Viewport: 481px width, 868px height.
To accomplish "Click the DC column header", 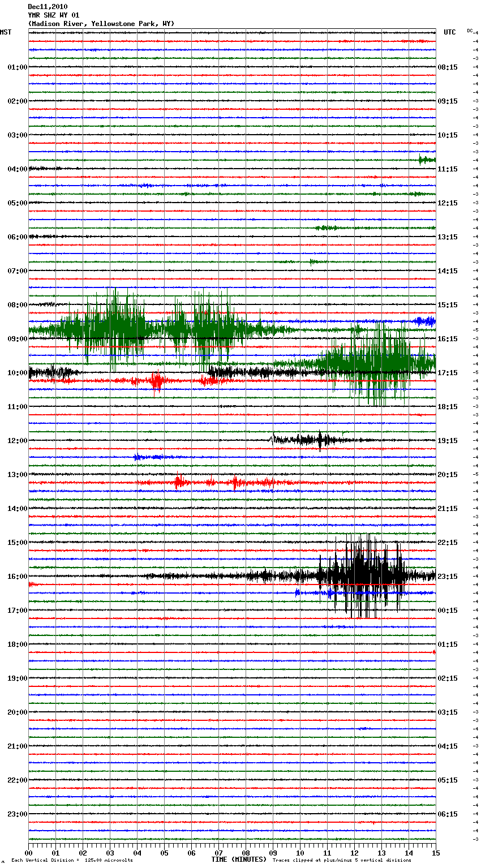I will click(470, 31).
